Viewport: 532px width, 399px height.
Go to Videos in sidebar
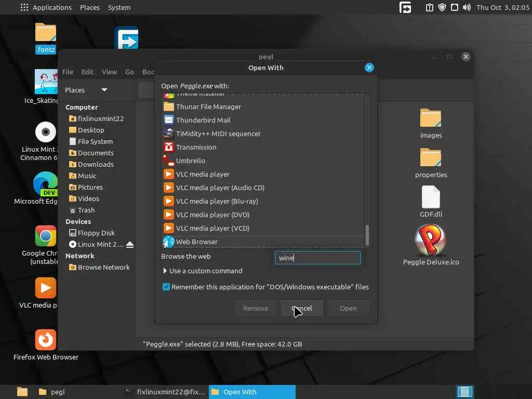[x=84, y=198]
